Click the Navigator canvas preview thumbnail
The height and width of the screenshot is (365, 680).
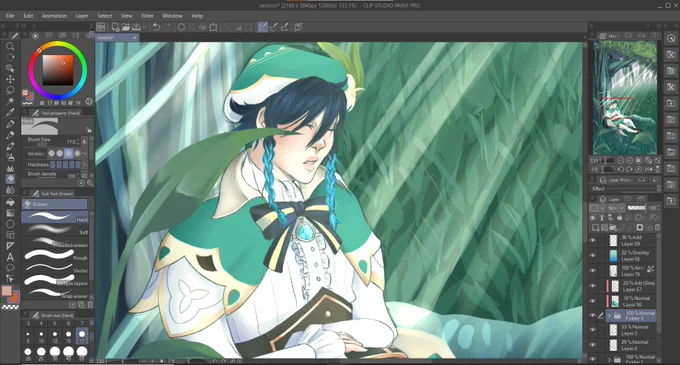click(x=625, y=98)
